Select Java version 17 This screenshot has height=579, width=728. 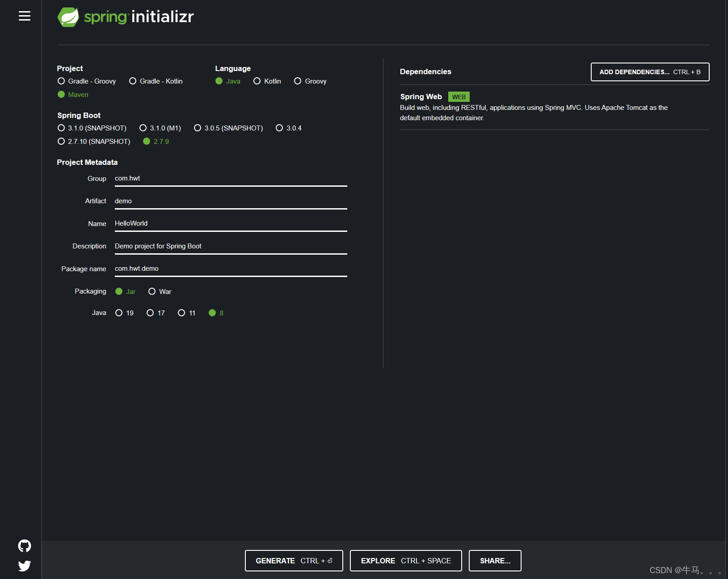tap(156, 313)
